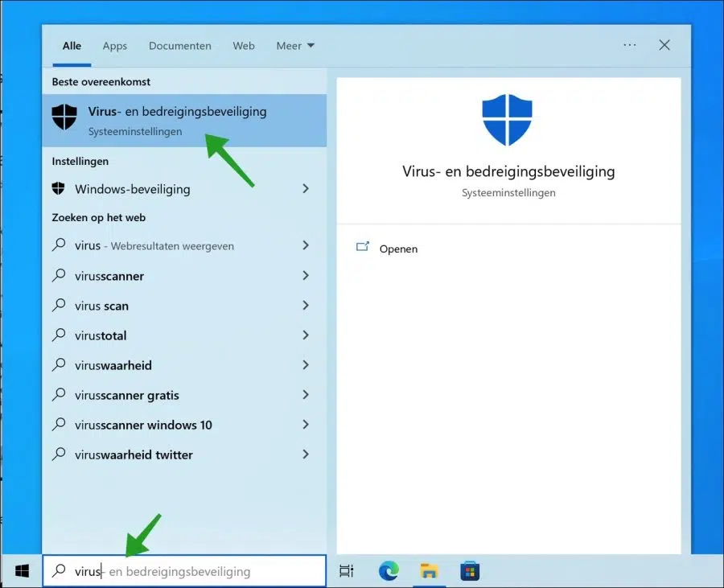The width and height of the screenshot is (724, 588).
Task: Expand the Windows-beveiliging result chevron
Action: coord(305,188)
